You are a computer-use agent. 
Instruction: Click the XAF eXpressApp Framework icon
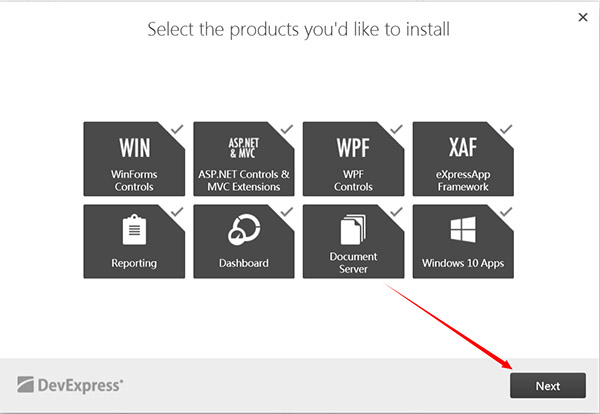click(463, 149)
